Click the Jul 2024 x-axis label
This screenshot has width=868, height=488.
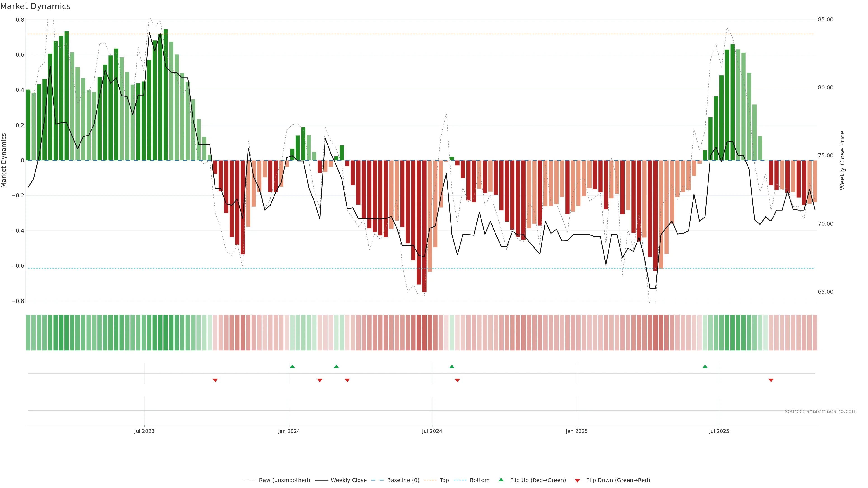coord(432,431)
